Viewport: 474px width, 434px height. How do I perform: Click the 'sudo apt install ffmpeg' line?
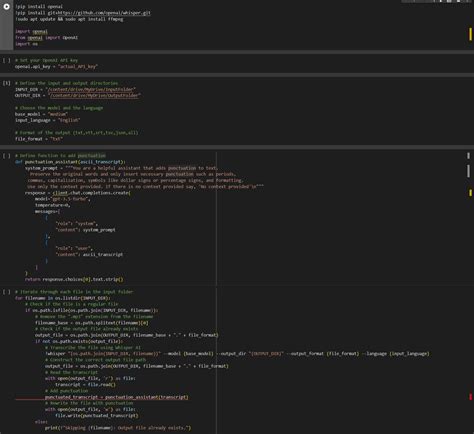(69, 19)
